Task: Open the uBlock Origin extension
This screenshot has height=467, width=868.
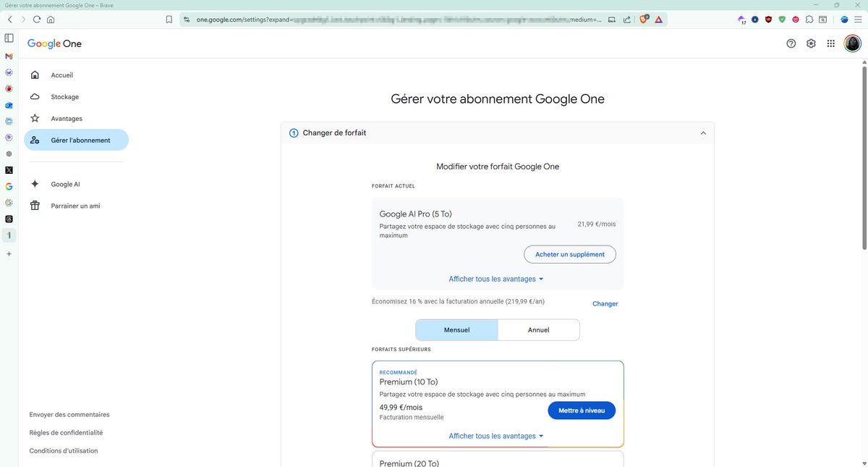Action: (x=768, y=20)
